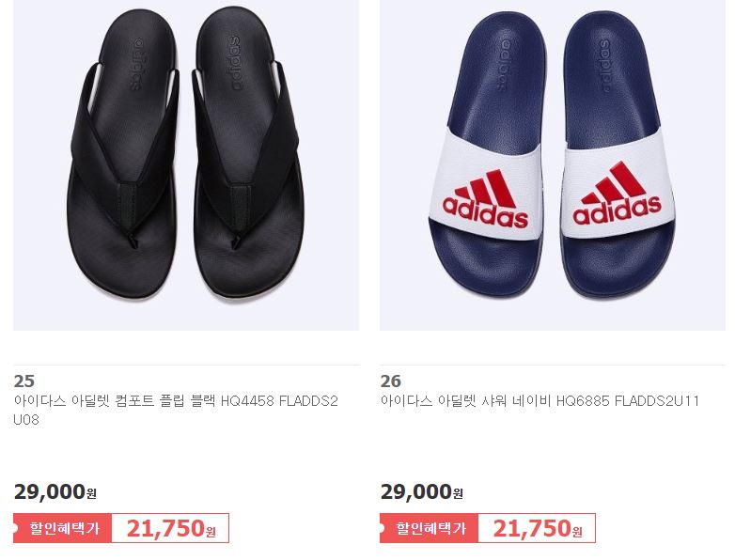Click the red adidas logo on right navy slide
735x560 pixels.
[617, 194]
